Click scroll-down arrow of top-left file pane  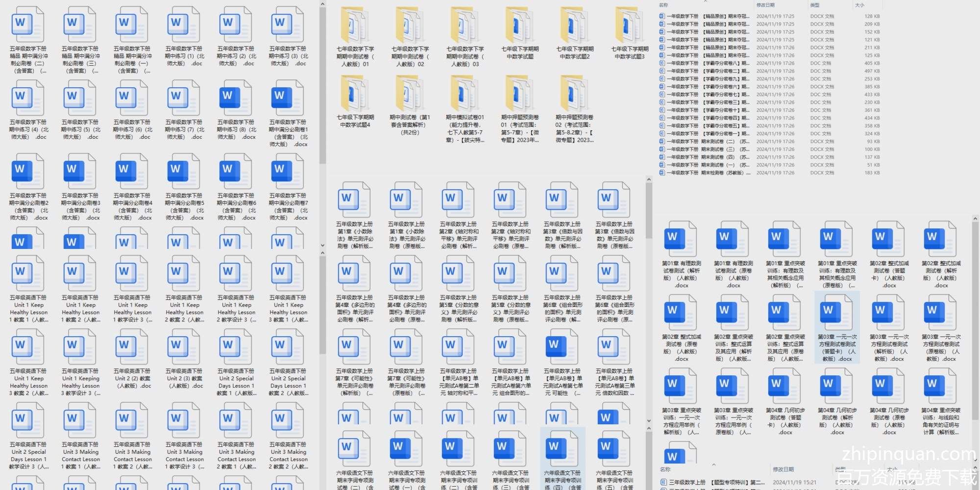pos(322,245)
